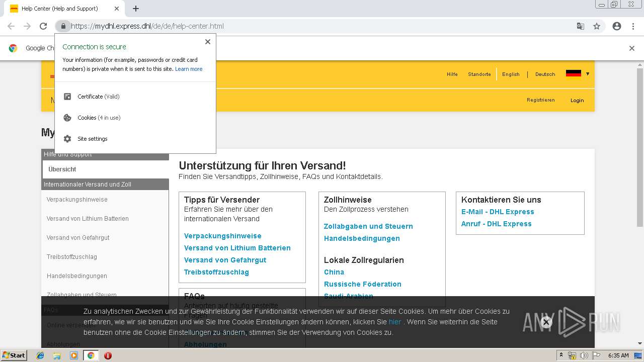Screen dimensions: 644x362
Task: Open China local customs link
Action: (334, 272)
